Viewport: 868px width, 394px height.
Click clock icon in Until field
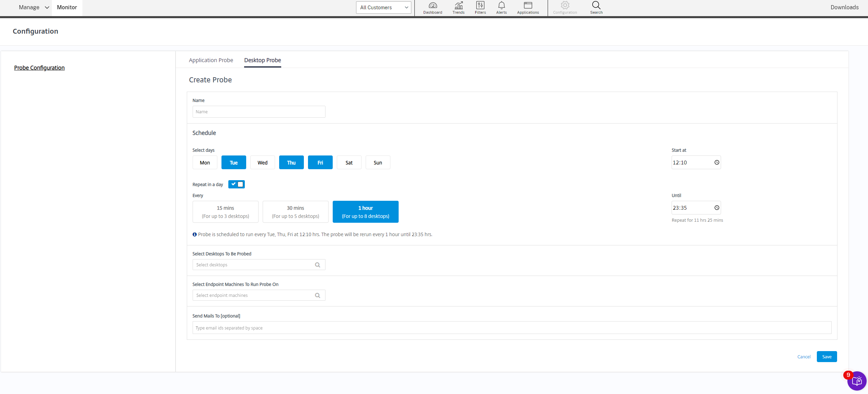(x=717, y=208)
